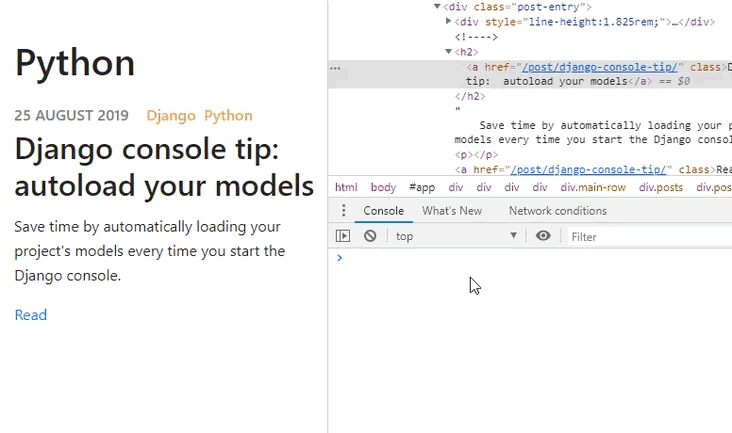Open the Network conditions tab

coord(557,211)
